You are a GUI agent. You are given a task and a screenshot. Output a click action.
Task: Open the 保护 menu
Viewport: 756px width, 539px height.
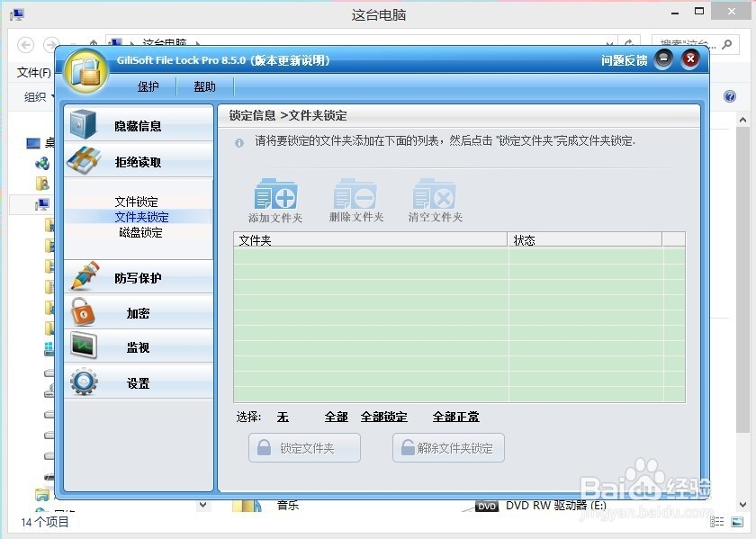coord(148,86)
